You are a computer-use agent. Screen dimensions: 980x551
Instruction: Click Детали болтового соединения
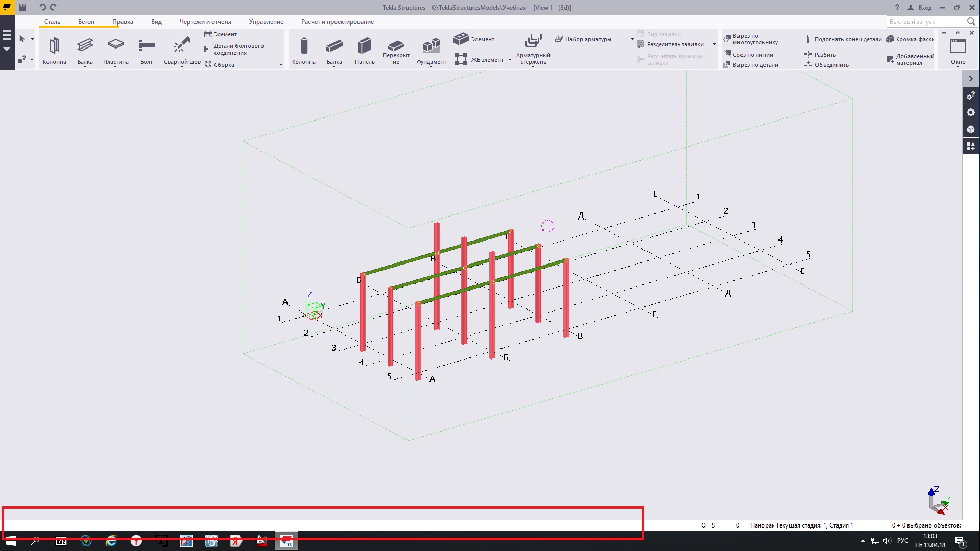click(x=234, y=49)
